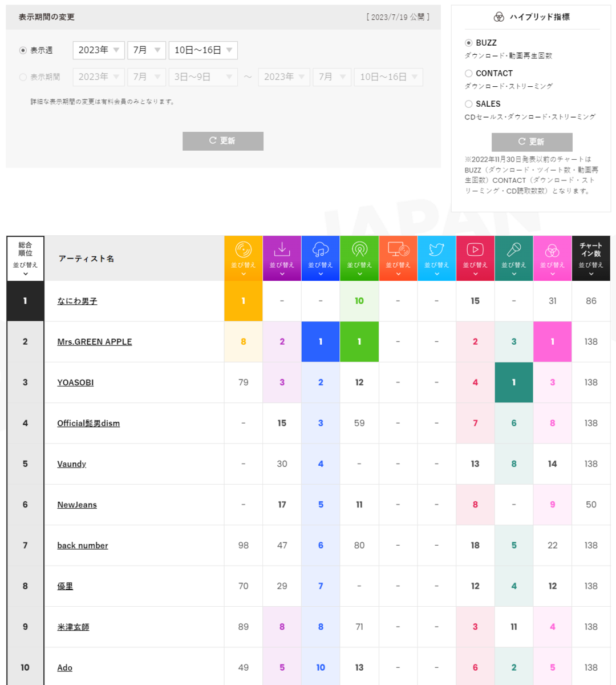Sort by Twitter bird icon column

[x=436, y=258]
